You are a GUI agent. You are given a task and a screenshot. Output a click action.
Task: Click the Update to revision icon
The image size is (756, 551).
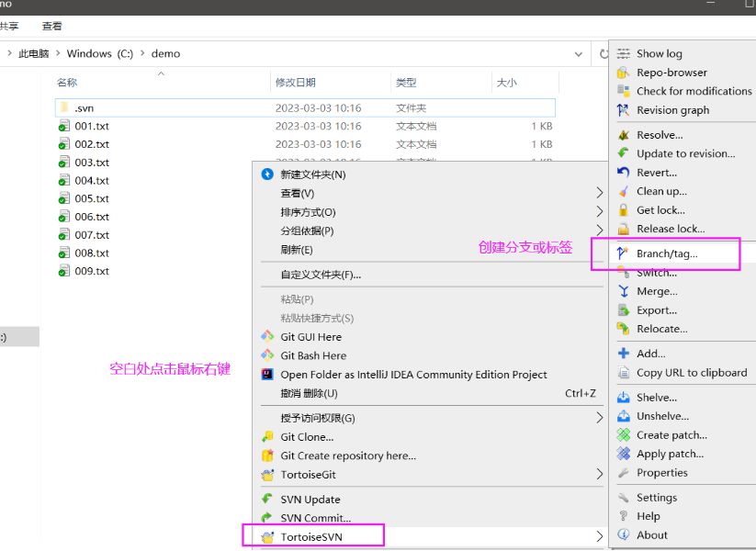click(624, 153)
